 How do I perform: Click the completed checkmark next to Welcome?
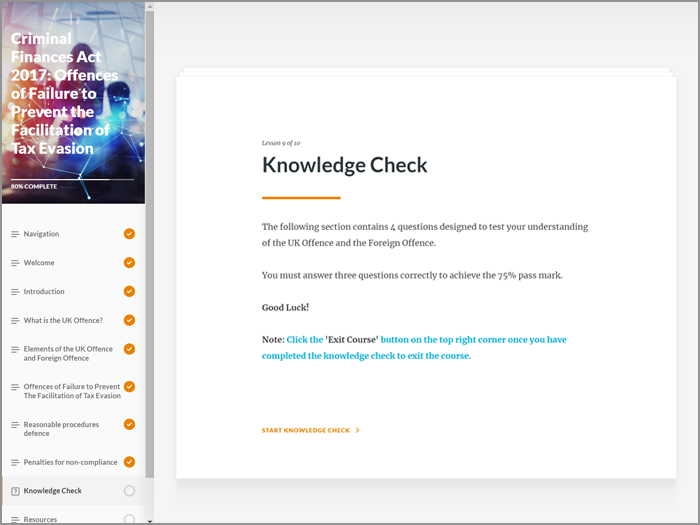click(x=129, y=263)
